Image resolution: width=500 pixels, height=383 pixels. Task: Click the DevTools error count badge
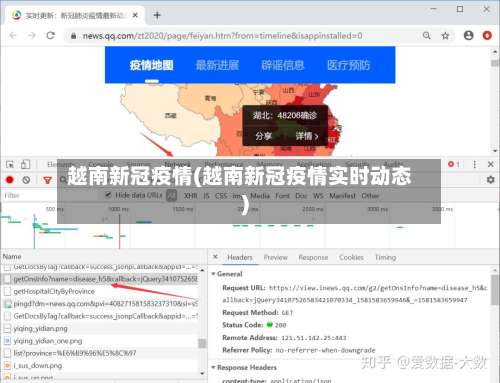[454, 164]
